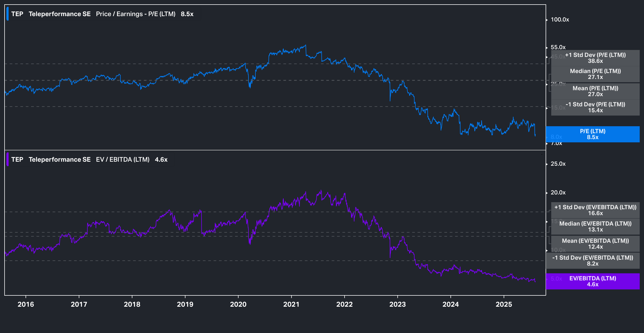Select the EV / EBITDA (LTM) legend label

(123, 160)
